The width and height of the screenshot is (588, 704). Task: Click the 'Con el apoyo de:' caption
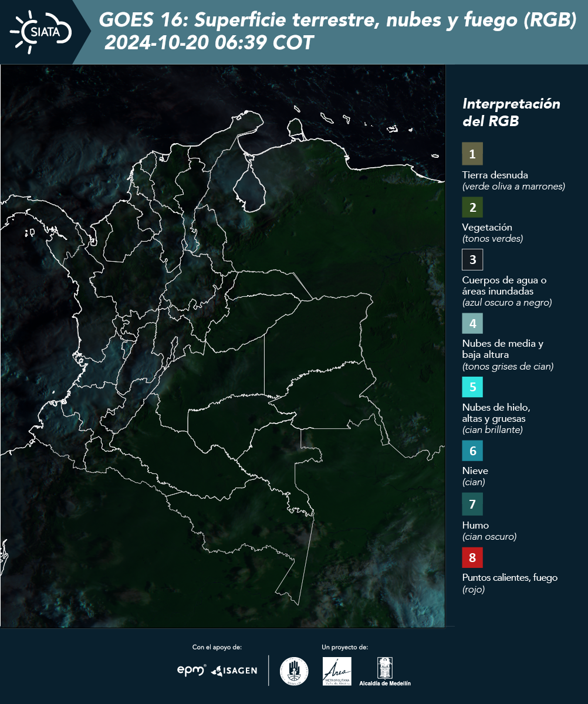click(x=217, y=647)
